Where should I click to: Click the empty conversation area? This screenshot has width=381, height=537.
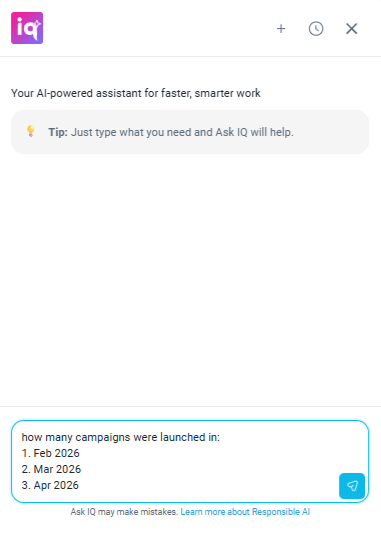click(x=190, y=279)
